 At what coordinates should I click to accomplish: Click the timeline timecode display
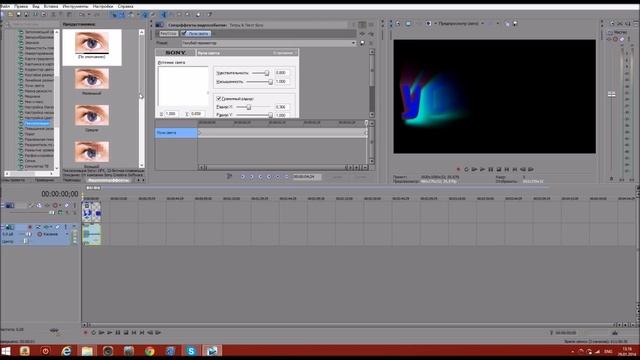(60, 194)
